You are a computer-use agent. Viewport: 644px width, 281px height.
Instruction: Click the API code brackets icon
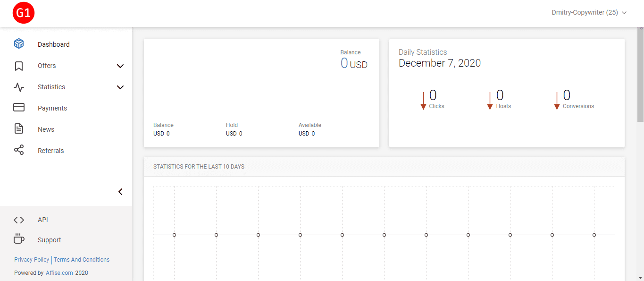(19, 220)
